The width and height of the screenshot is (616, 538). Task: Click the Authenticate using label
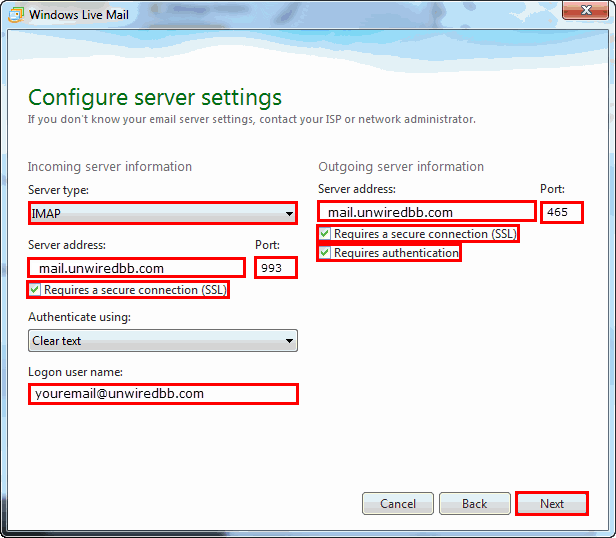point(79,317)
